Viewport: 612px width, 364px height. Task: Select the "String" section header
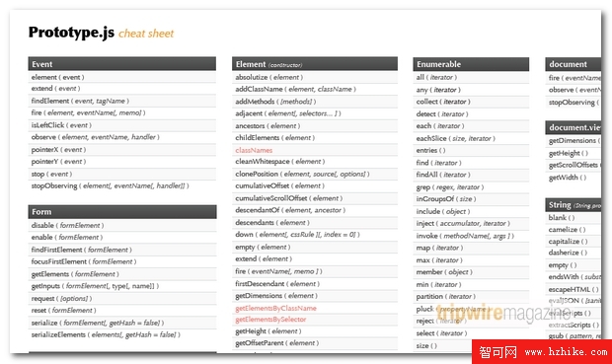[x=573, y=205]
